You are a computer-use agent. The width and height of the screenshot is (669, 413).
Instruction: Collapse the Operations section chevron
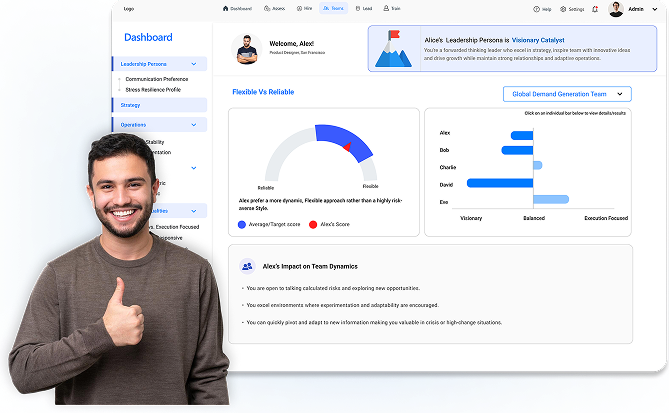(194, 125)
